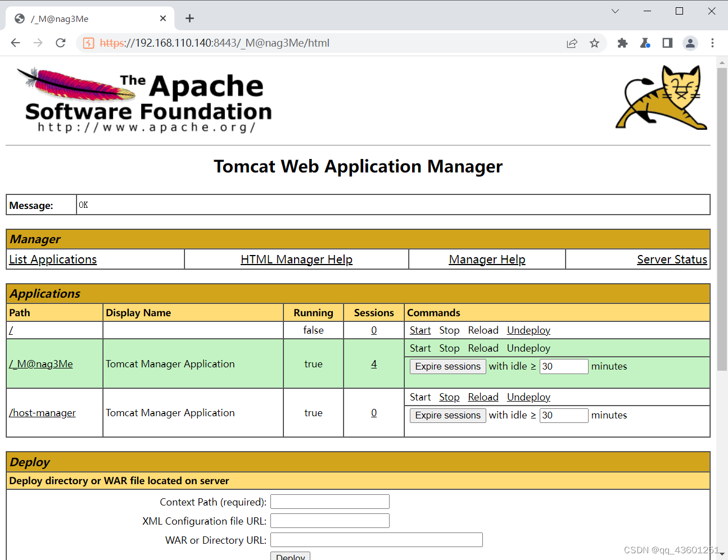This screenshot has height=560, width=728.
Task: Click the Apache Software Foundation logo
Action: pos(144,101)
